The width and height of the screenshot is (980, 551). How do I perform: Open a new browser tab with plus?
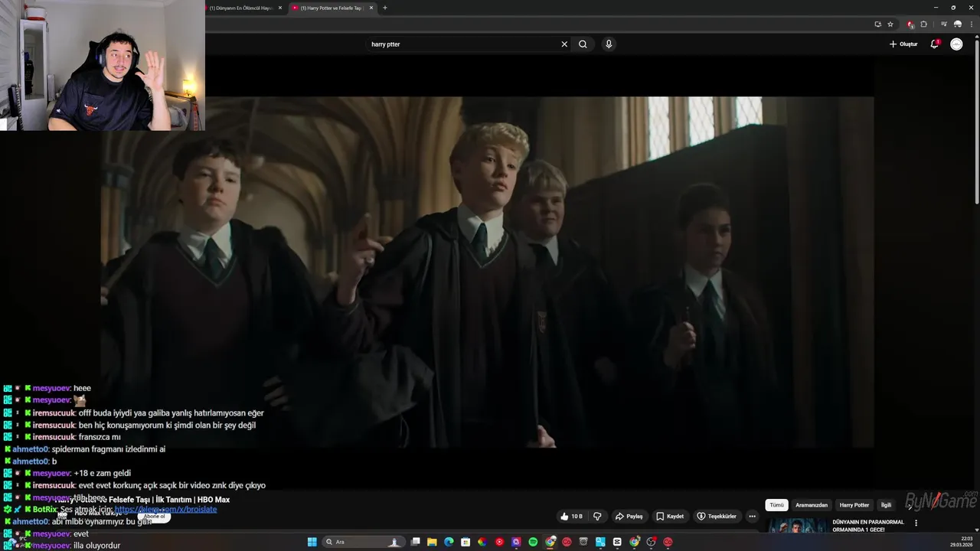click(x=384, y=8)
